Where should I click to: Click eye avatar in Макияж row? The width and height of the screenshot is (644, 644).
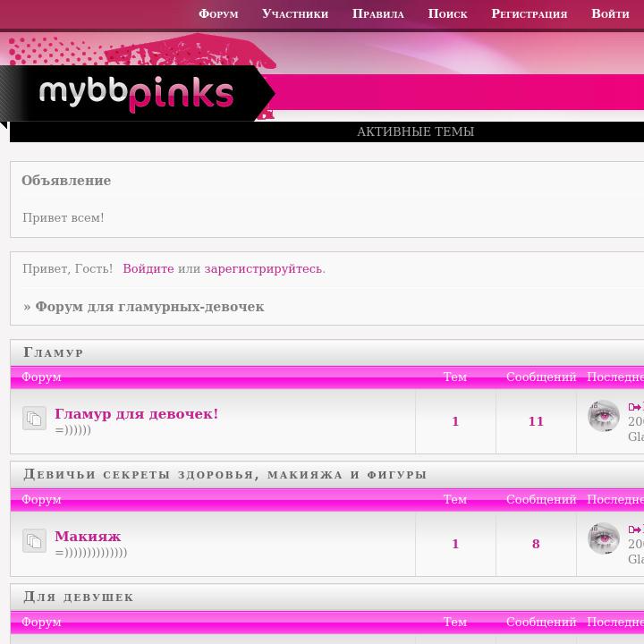604,538
